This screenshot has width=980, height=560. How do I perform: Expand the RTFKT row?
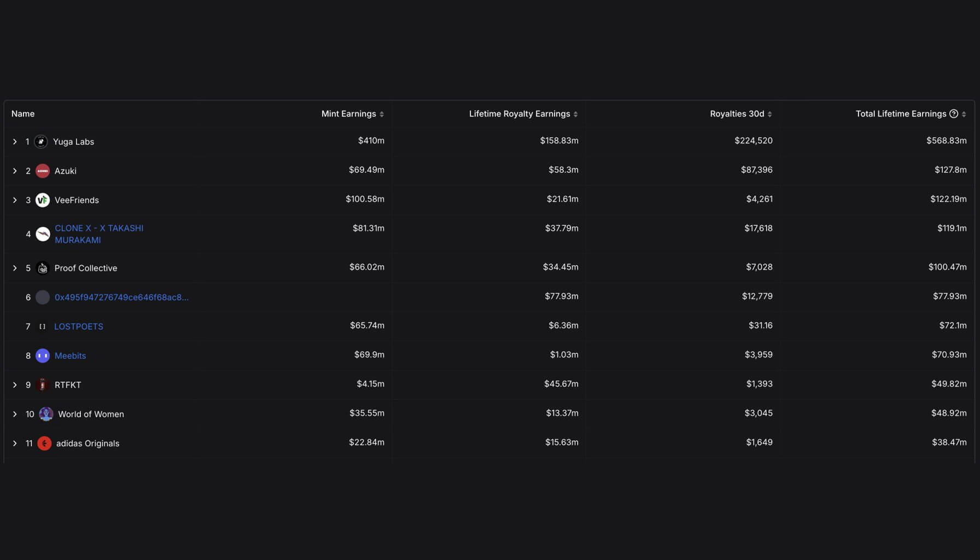(15, 385)
